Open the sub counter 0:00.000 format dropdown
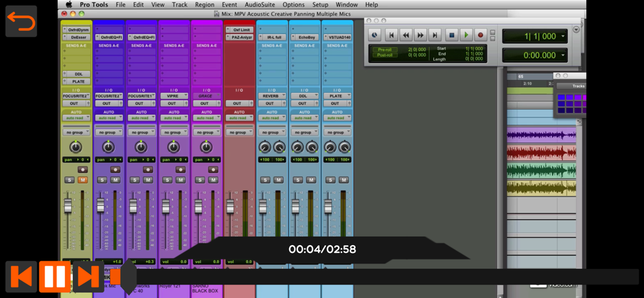The height and width of the screenshot is (298, 644). (563, 55)
